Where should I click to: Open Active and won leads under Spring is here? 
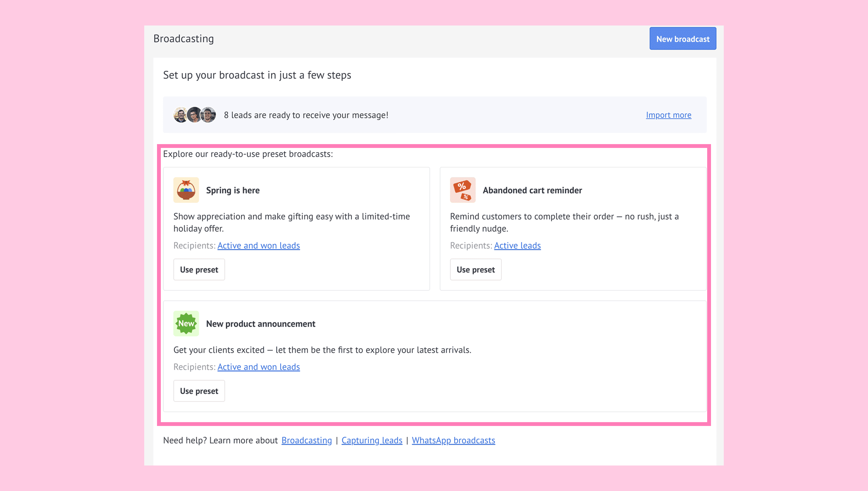pyautogui.click(x=258, y=246)
